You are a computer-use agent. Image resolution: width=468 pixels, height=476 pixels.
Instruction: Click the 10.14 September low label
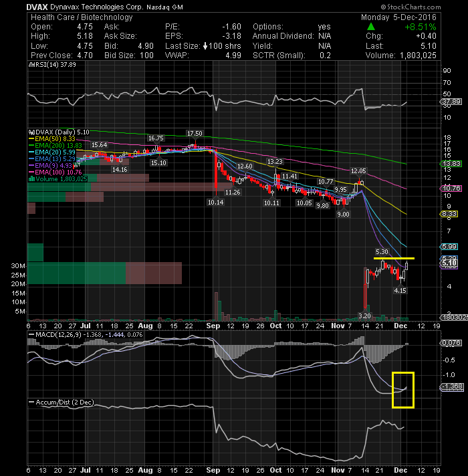(x=215, y=202)
